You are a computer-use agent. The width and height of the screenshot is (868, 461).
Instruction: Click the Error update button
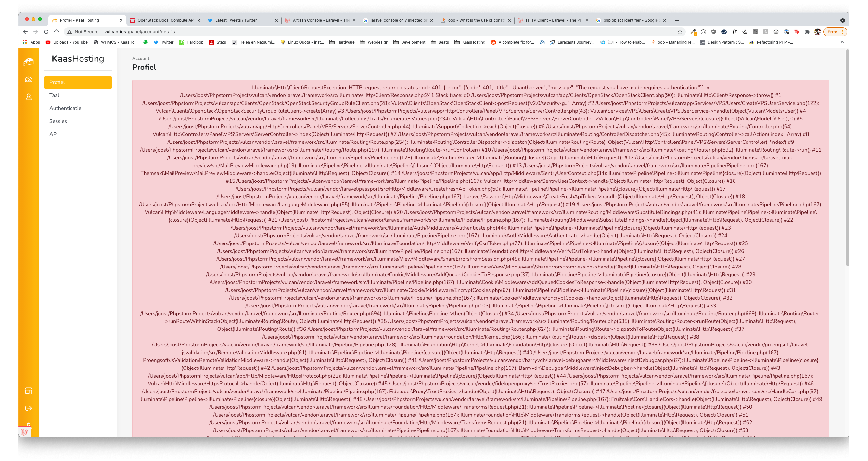[x=832, y=32]
